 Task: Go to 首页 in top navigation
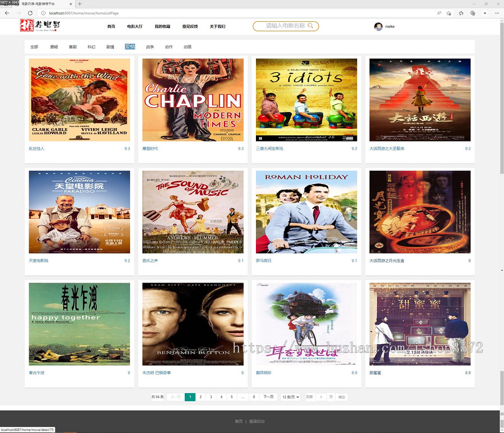pos(111,26)
